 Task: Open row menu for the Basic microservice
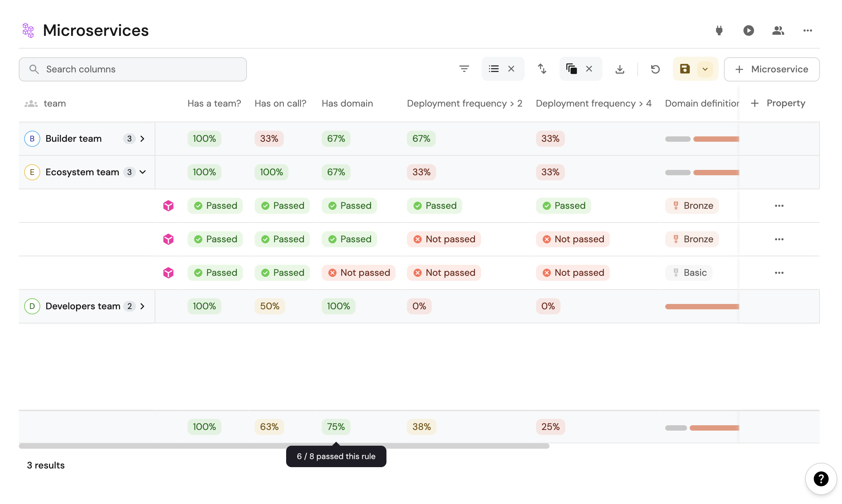[779, 273]
